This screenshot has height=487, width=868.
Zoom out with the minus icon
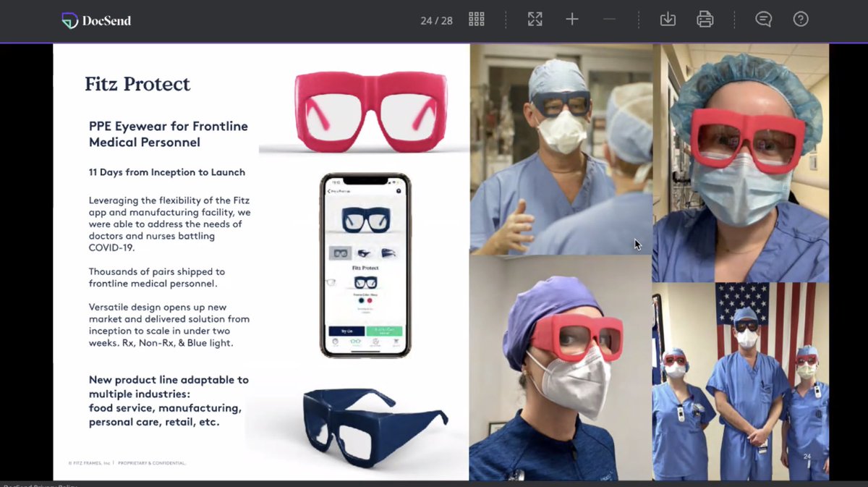tap(609, 20)
